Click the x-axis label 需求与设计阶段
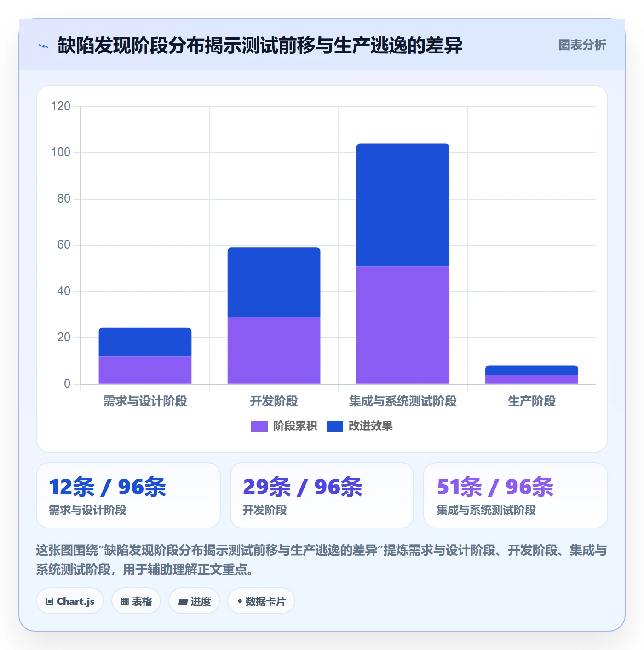 coord(145,401)
